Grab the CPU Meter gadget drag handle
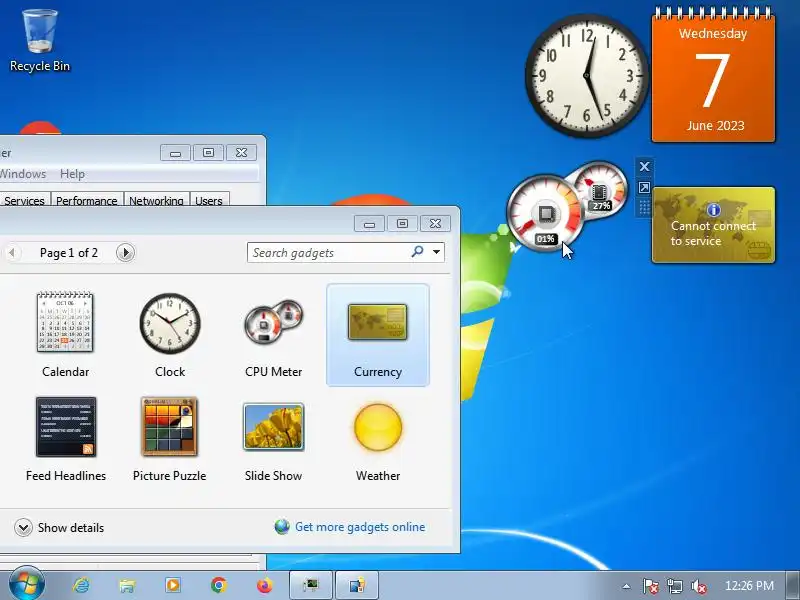 (644, 207)
